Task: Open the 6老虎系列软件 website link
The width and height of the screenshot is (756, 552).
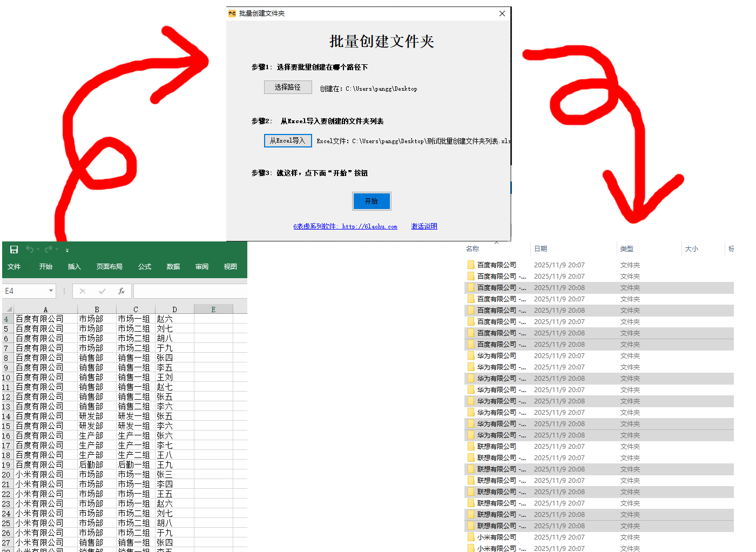Action: point(345,227)
